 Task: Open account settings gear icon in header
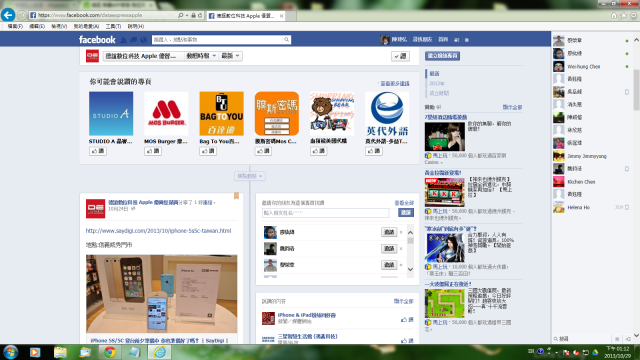click(467, 40)
